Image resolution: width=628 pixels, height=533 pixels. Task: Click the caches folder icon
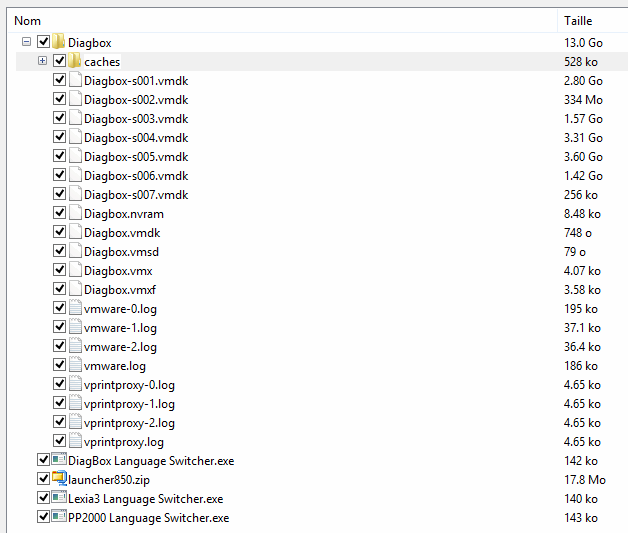(74, 61)
